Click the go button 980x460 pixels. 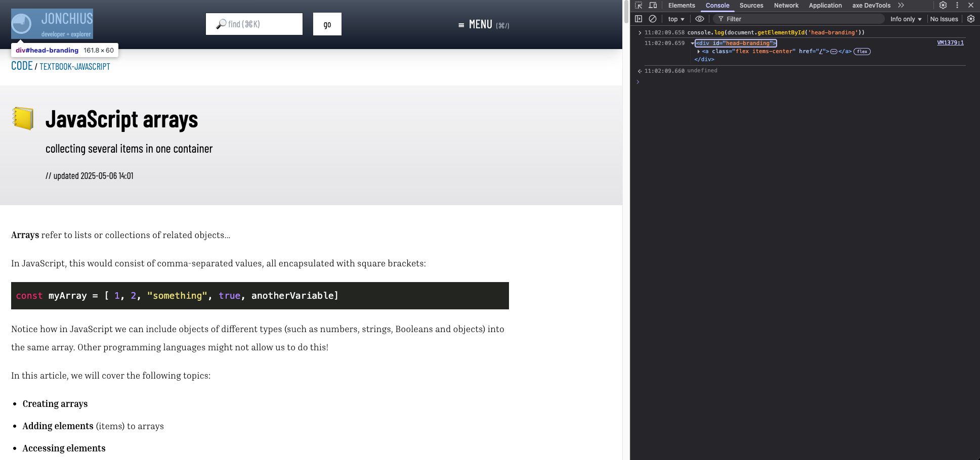(327, 24)
